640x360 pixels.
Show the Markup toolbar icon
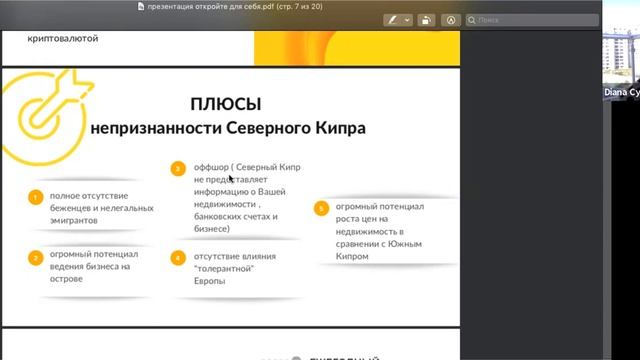(451, 20)
